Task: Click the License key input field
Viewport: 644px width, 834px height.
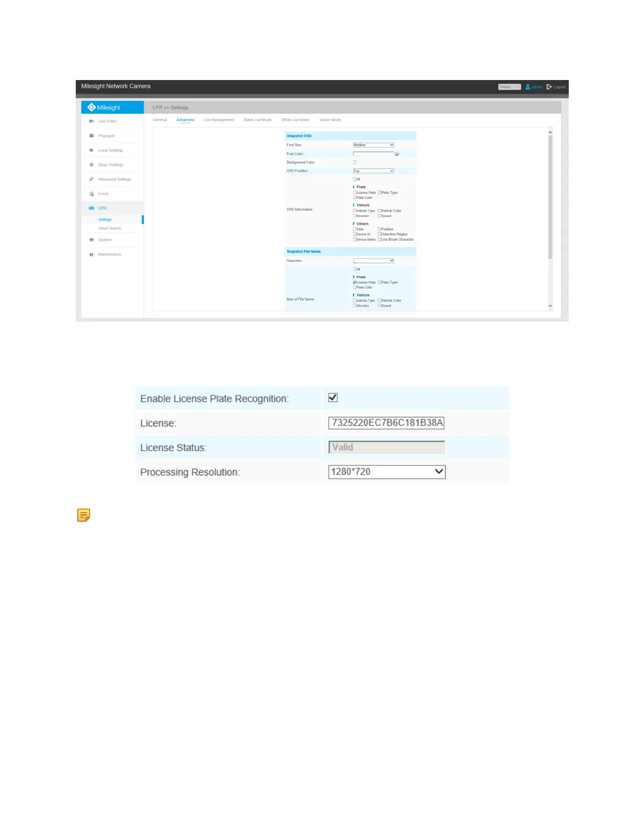Action: [386, 423]
